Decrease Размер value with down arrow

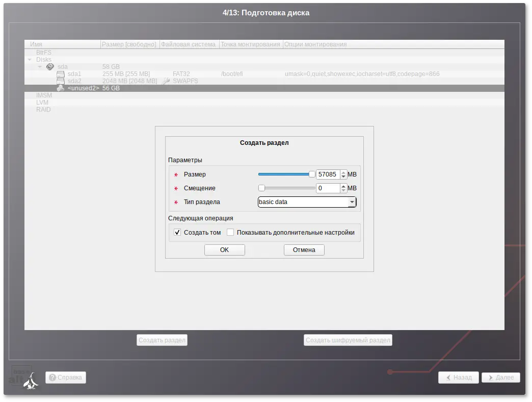click(343, 177)
